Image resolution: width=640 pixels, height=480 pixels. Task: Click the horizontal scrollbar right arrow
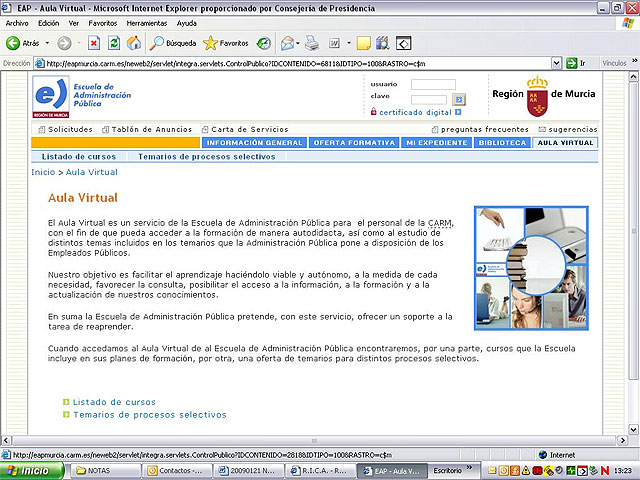tap(623, 440)
